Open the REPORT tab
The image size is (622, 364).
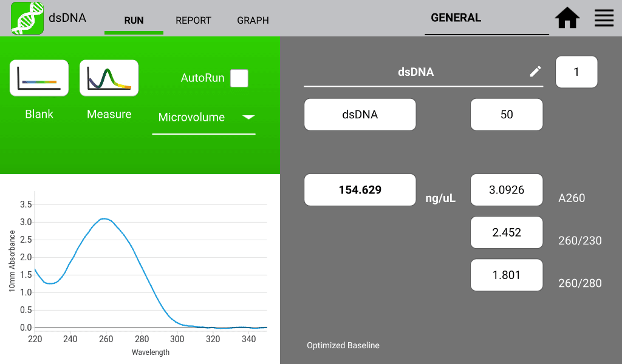point(193,20)
